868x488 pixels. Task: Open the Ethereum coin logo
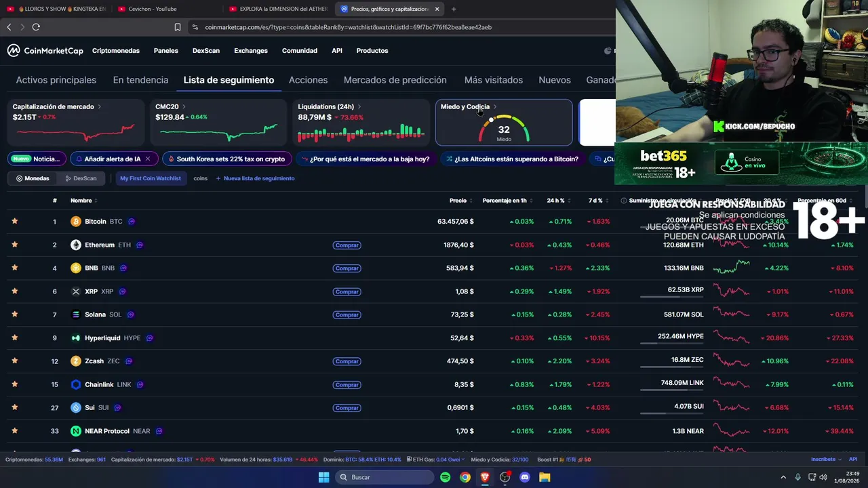76,245
